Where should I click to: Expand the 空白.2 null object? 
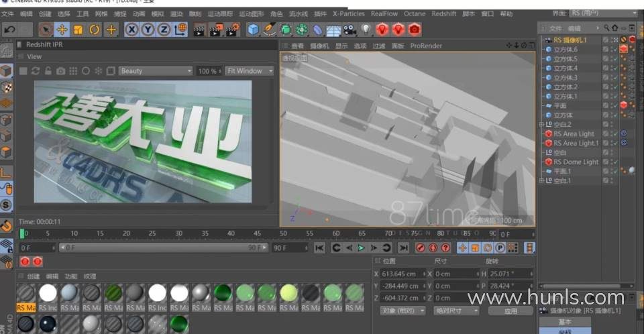(x=541, y=125)
